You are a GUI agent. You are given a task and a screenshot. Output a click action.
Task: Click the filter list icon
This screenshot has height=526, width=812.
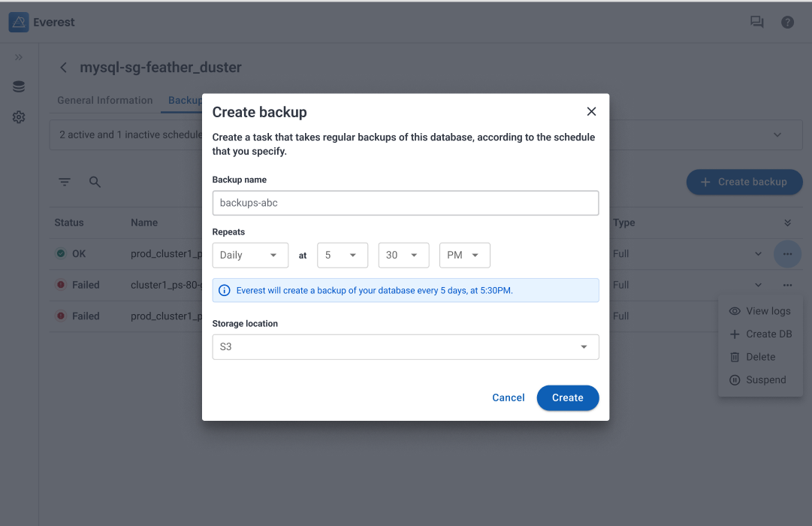tap(65, 182)
